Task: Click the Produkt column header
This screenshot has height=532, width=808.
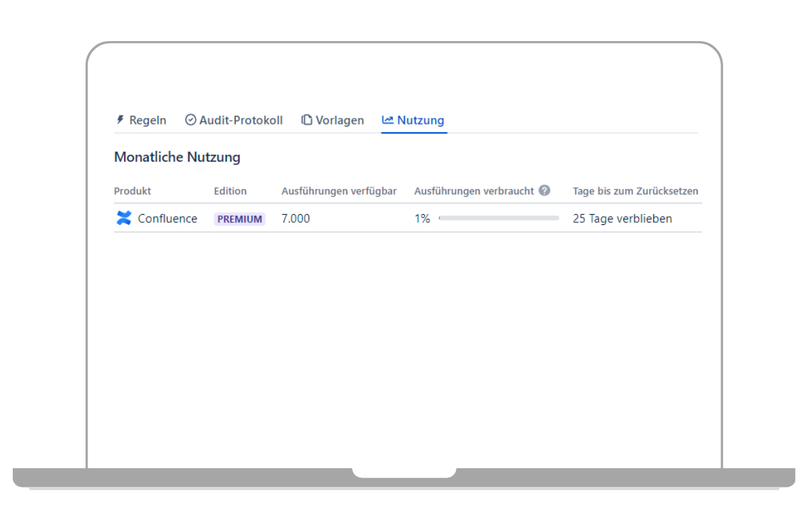Action: pos(133,191)
